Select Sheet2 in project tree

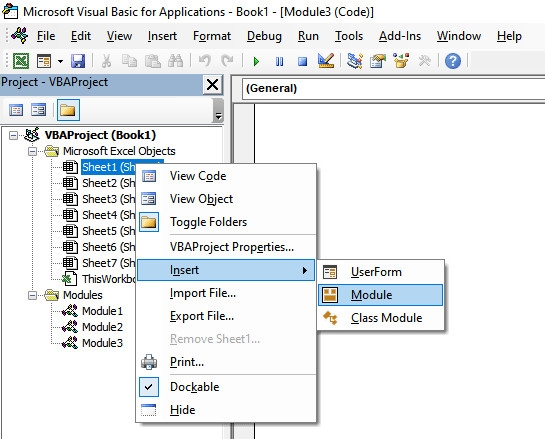click(108, 183)
